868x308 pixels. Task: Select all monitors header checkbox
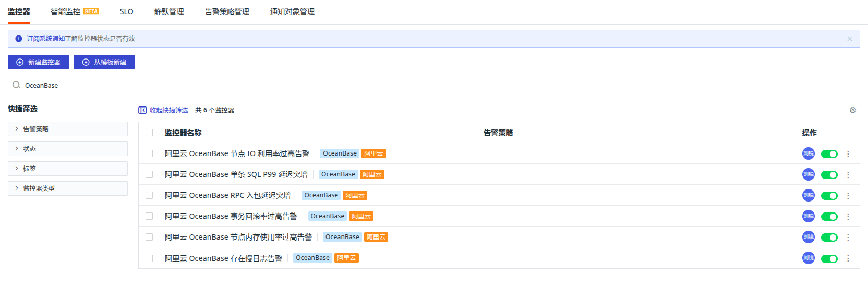149,133
